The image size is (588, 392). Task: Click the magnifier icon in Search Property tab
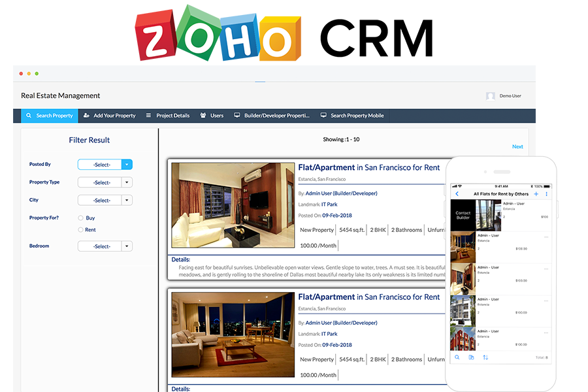tap(29, 116)
